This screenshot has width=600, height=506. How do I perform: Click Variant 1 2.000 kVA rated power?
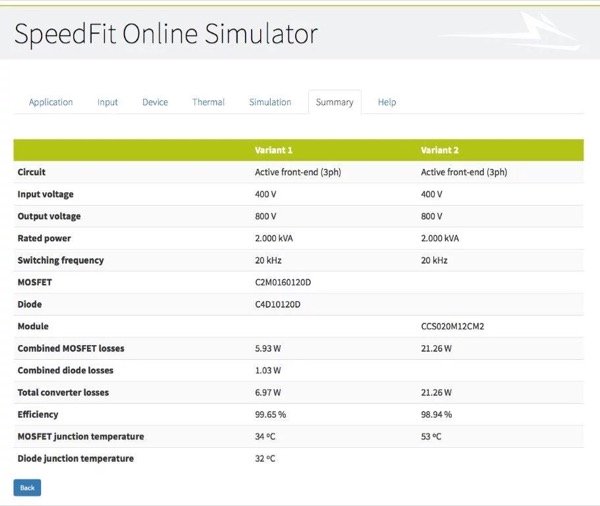pos(274,238)
